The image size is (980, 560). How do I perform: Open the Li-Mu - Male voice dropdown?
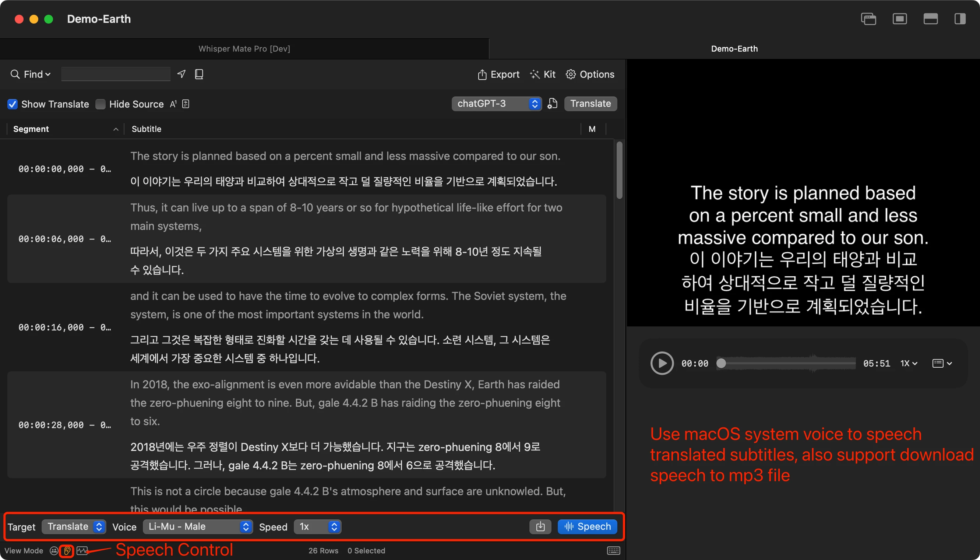198,526
